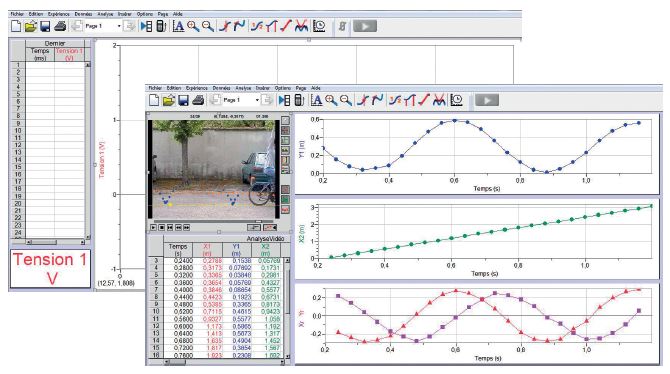Choose the Select Point arrow tool beside video
670x374 pixels.
[285, 120]
